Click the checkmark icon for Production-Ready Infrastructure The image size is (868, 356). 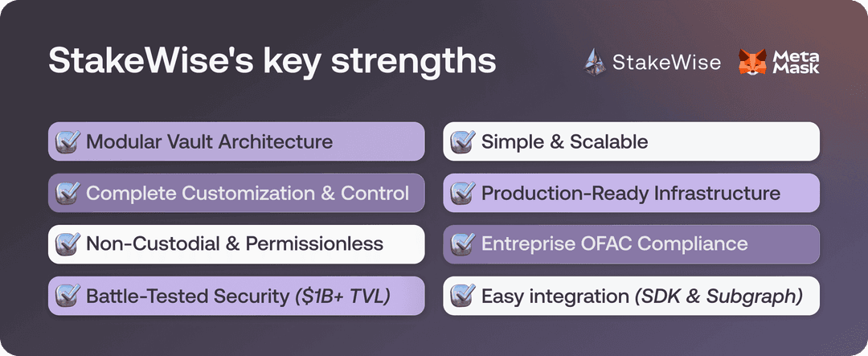pos(462,194)
